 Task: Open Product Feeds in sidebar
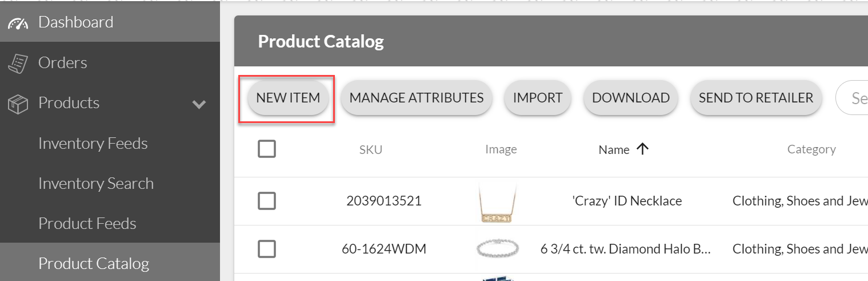coord(87,224)
